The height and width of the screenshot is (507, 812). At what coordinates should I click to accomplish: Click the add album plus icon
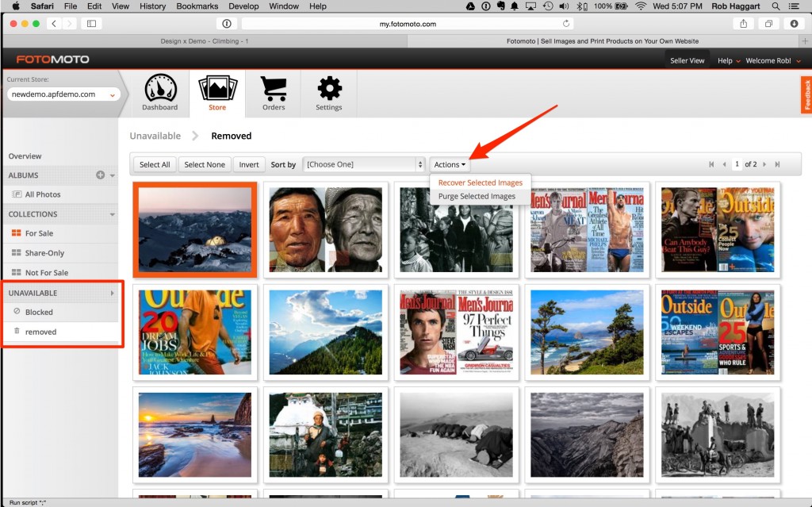[x=101, y=175]
